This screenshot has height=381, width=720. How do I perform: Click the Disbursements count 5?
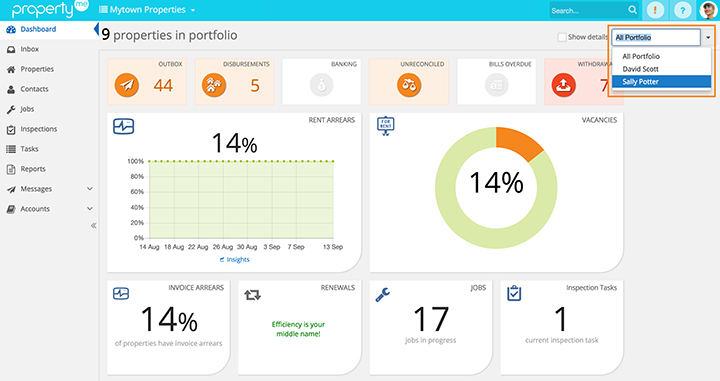pos(255,85)
